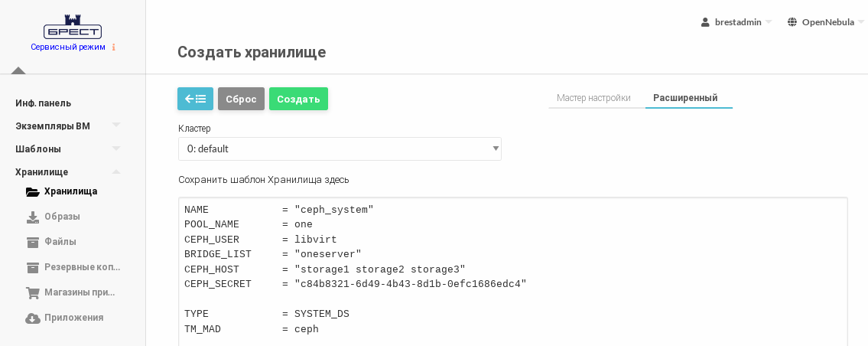The height and width of the screenshot is (346, 868).
Task: Expand the Templates menu section
Action: click(116, 149)
